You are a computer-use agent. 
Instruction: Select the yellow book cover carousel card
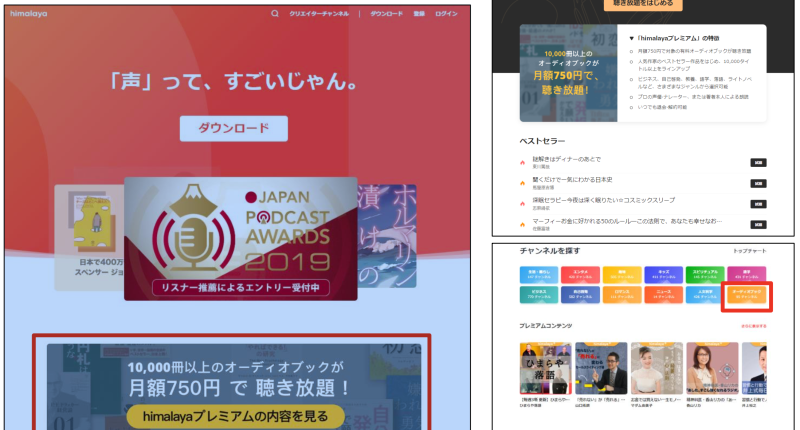pyautogui.click(x=89, y=237)
